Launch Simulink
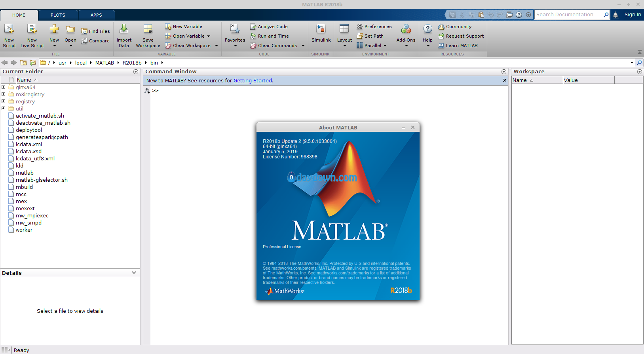644x354 pixels. (x=321, y=34)
